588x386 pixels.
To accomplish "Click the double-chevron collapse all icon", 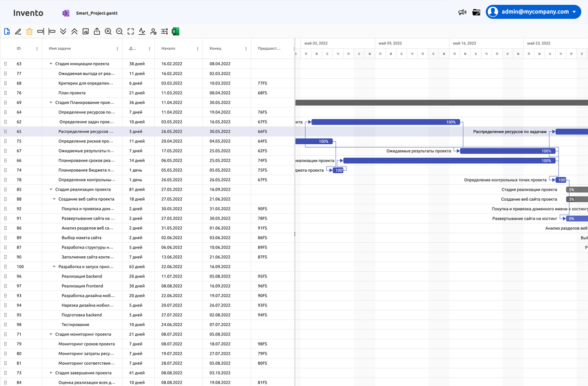I will point(74,31).
